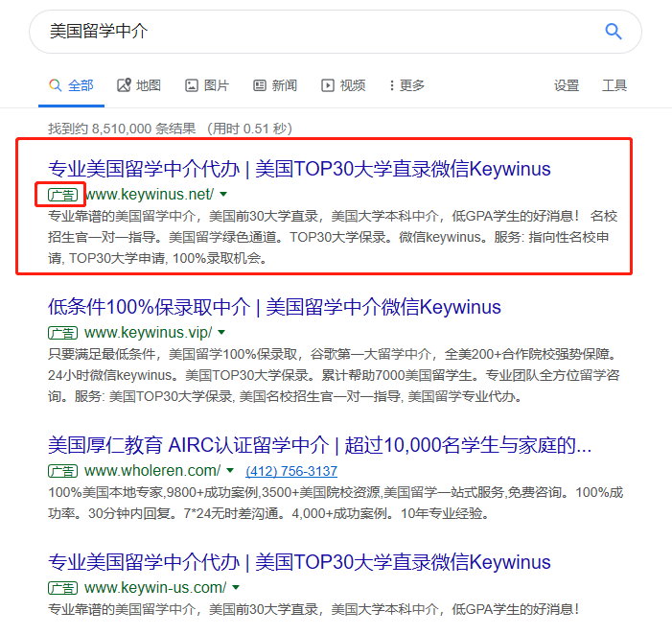Click the three-dot More icon
Screen dimensions: 672x635
[x=391, y=85]
